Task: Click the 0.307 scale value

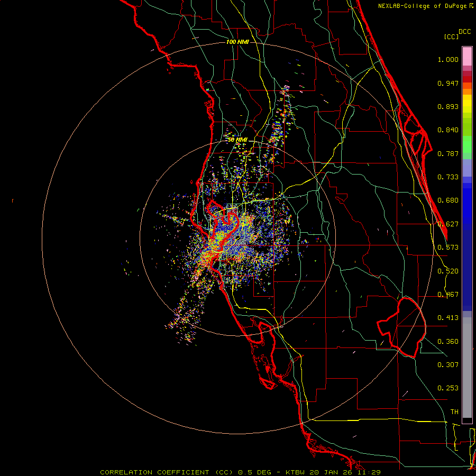Action: click(448, 365)
